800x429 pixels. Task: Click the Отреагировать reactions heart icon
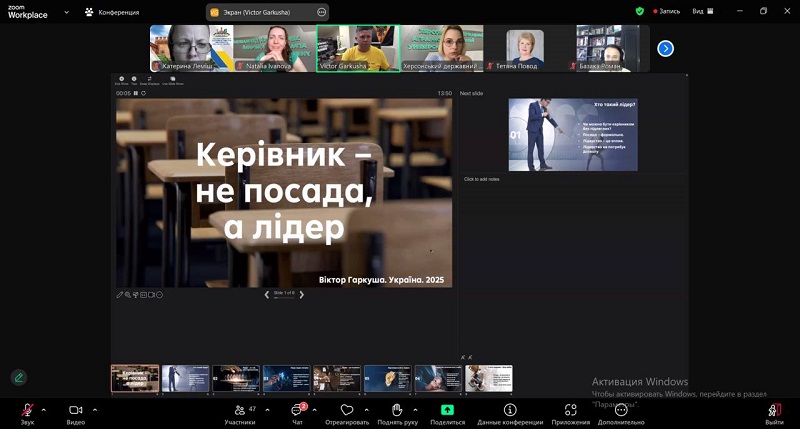[347, 410]
